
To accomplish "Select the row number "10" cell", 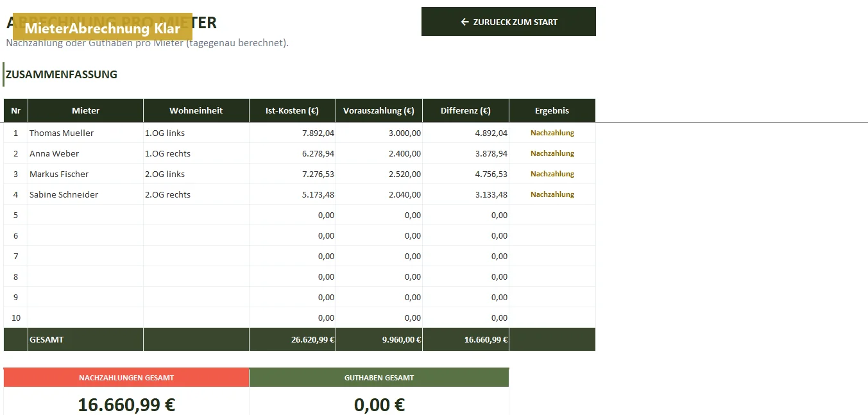I will tap(16, 318).
